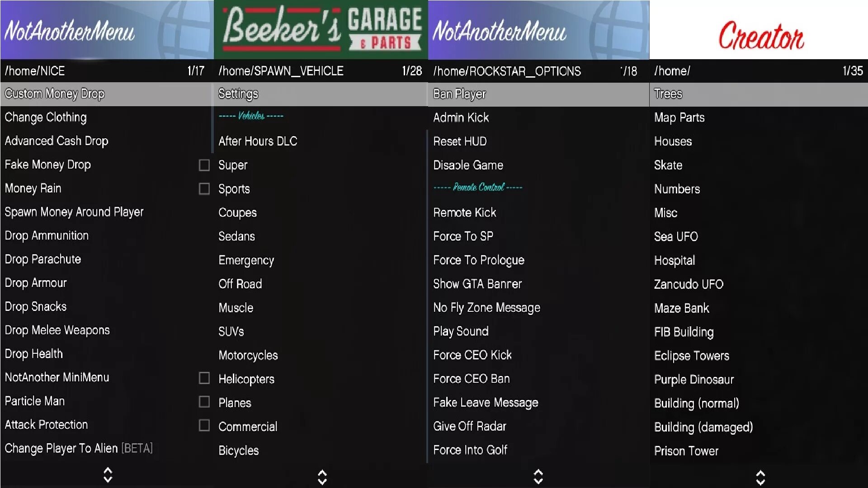Click the Remote Kick button

point(464,213)
